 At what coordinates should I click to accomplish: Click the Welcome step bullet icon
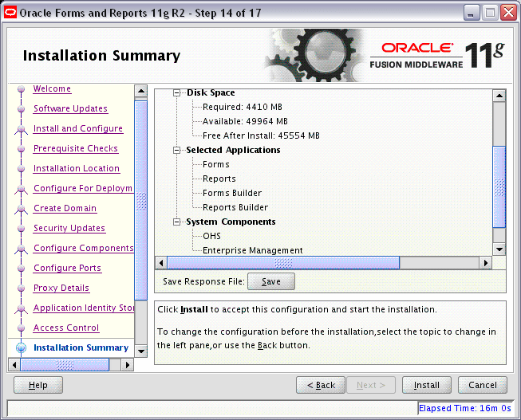point(22,89)
